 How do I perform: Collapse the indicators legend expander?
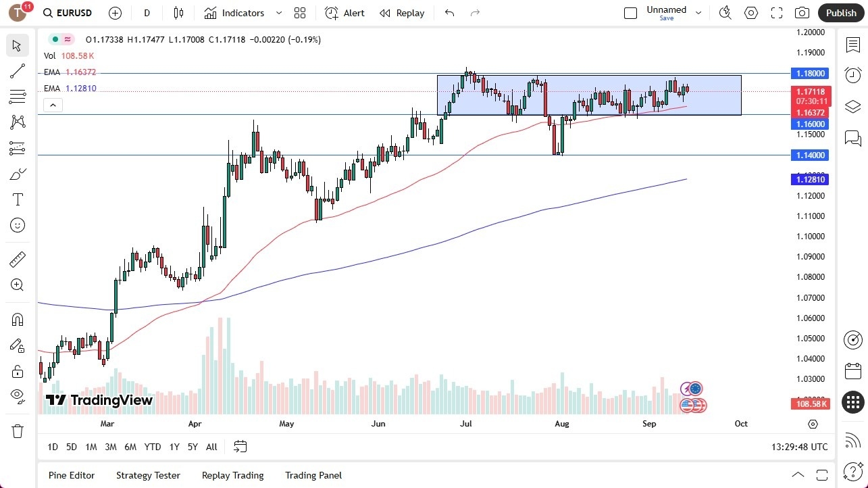tap(53, 105)
